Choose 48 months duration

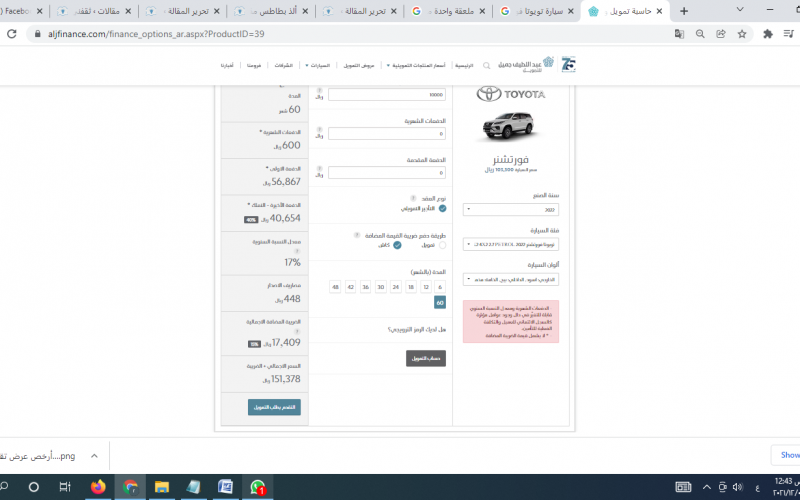[335, 287]
